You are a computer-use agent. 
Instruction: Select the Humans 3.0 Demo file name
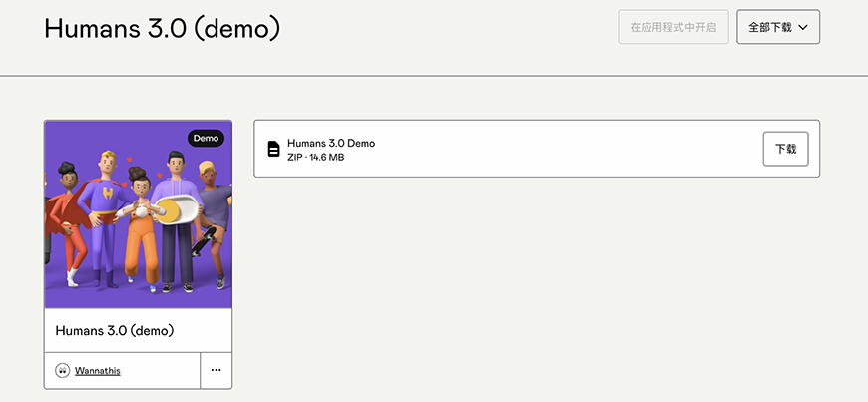(x=331, y=143)
